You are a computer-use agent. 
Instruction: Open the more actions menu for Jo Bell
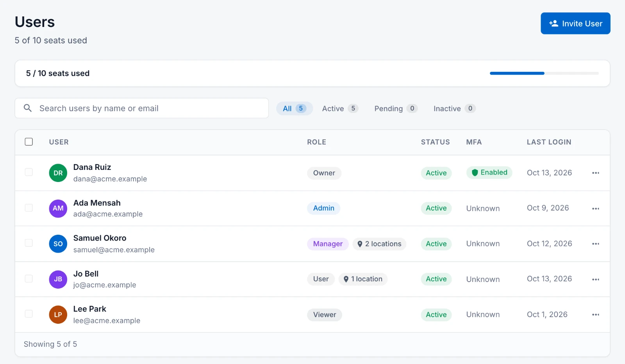click(595, 279)
